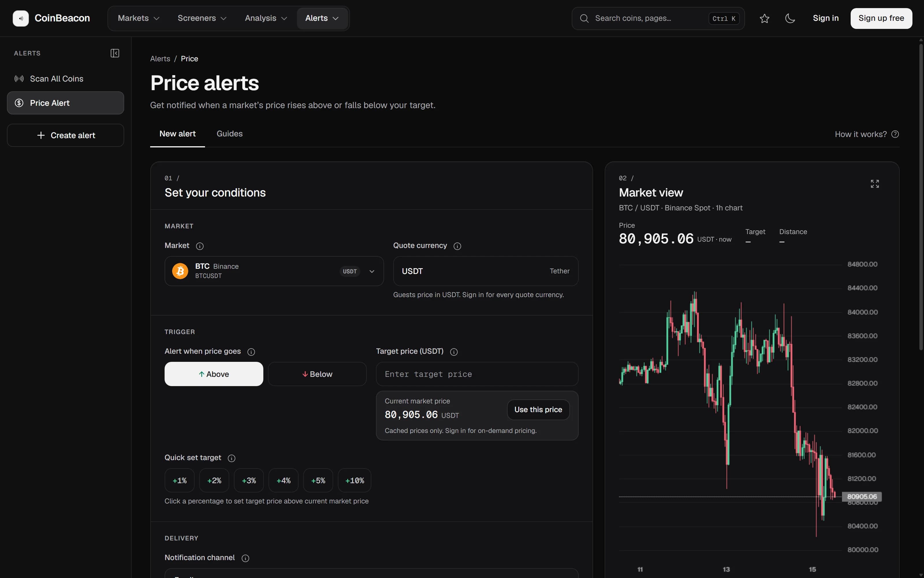Set quick target to +1%

coord(179,481)
